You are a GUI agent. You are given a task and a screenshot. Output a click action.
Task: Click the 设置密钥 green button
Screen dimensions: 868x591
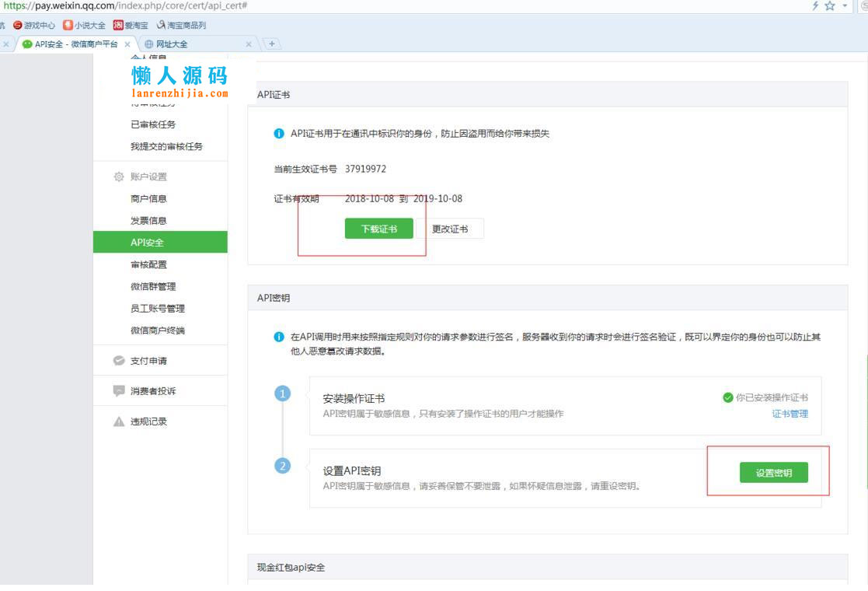click(773, 473)
